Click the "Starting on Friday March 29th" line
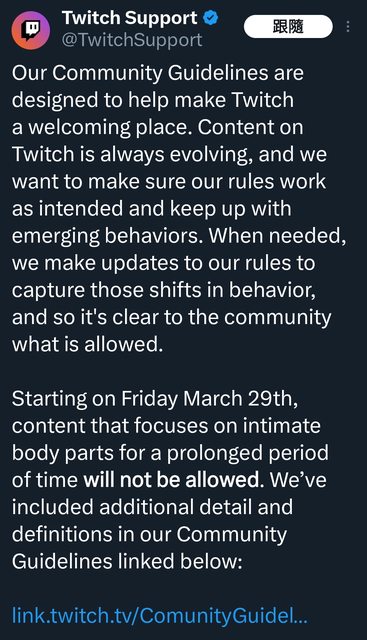 pyautogui.click(x=155, y=399)
